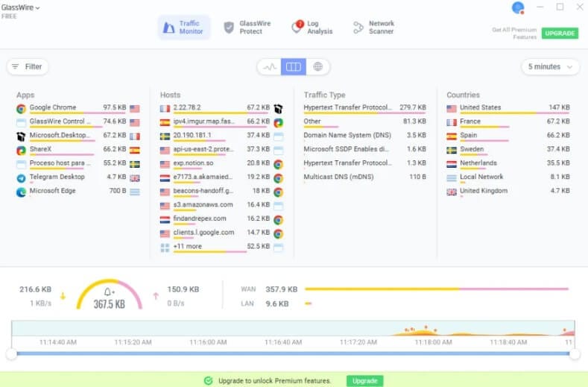Switch to the globe map view
Image resolution: width=588 pixels, height=387 pixels.
click(x=317, y=67)
